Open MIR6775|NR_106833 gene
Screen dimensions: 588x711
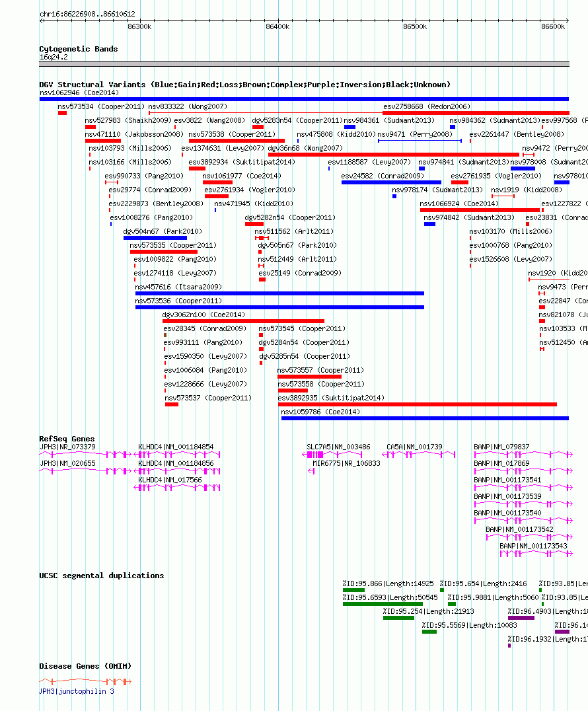pos(346,464)
